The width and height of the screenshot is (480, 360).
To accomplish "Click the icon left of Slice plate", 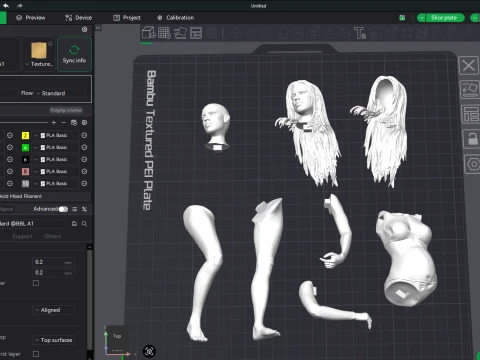I will (x=402, y=18).
